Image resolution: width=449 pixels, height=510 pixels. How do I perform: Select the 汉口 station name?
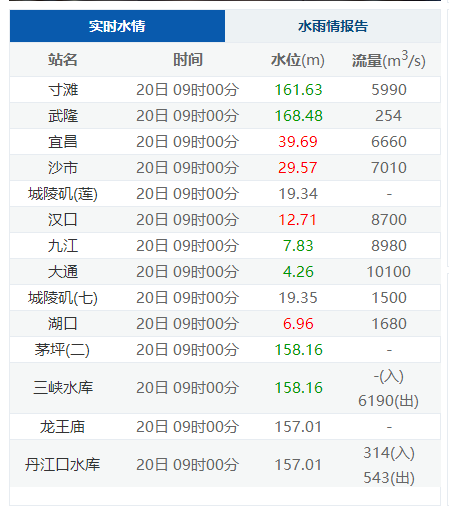click(x=63, y=220)
